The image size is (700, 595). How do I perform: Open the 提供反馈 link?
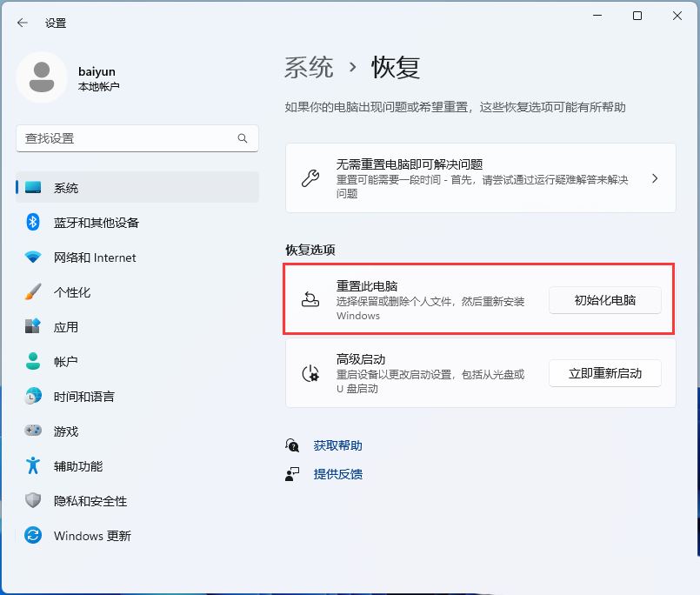point(338,474)
